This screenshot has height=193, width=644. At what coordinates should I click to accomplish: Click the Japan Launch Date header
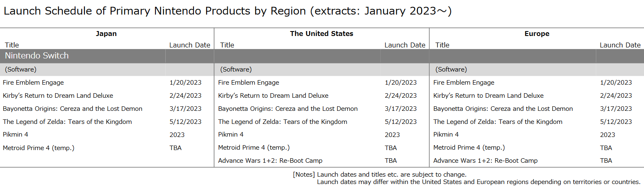pyautogui.click(x=190, y=45)
